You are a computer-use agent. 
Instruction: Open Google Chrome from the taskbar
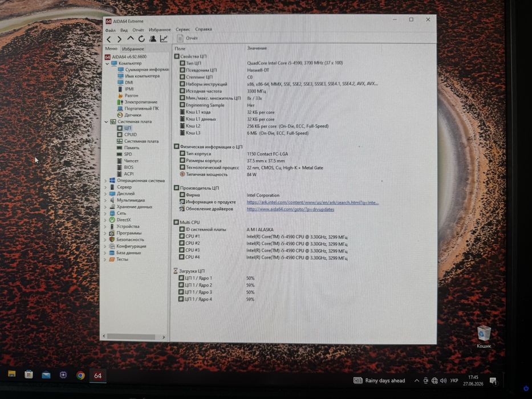80,375
